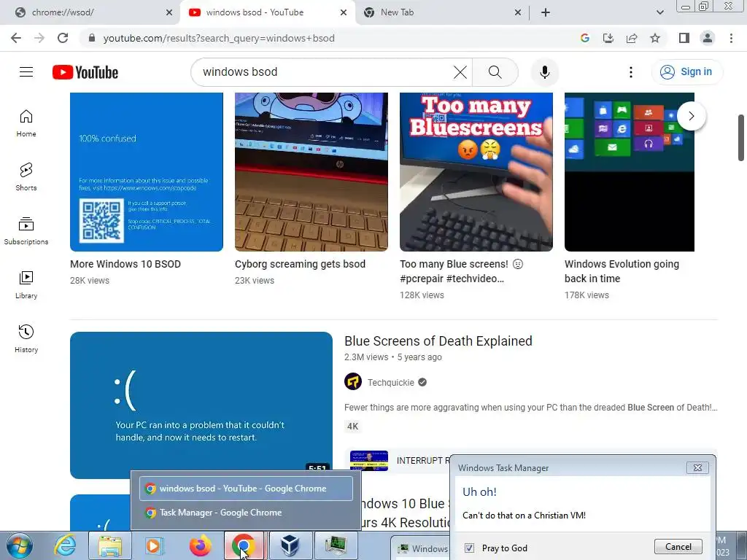Open YouTube settings three-dot menu

coord(631,72)
